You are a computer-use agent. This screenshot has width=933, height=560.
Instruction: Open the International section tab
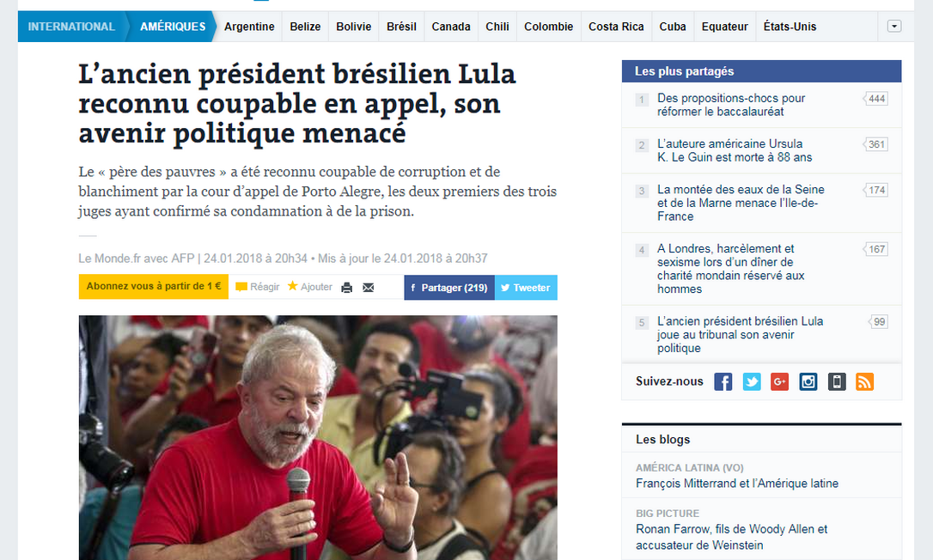[x=71, y=27]
